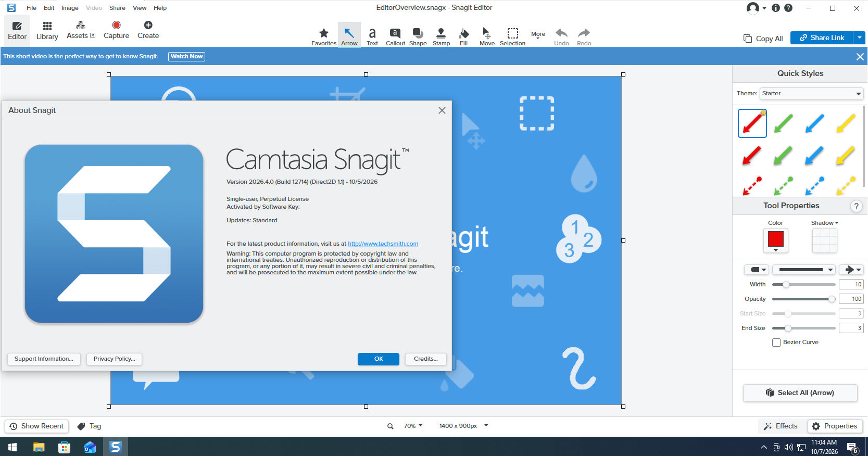Select the Arrow tool in toolbar
Image resolution: width=868 pixels, height=456 pixels.
pyautogui.click(x=349, y=35)
